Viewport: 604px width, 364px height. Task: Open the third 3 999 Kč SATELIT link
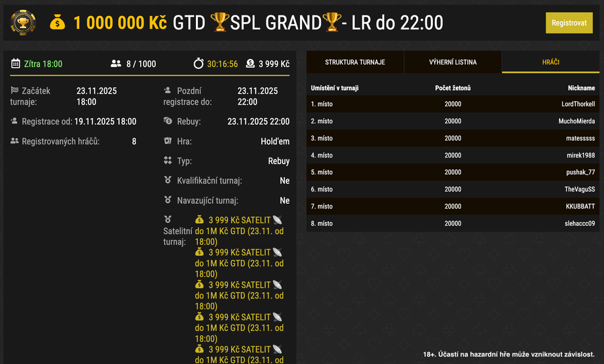pos(239,296)
